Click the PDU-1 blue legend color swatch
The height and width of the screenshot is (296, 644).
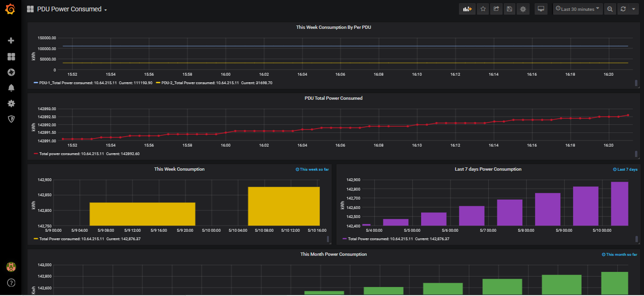pos(35,83)
